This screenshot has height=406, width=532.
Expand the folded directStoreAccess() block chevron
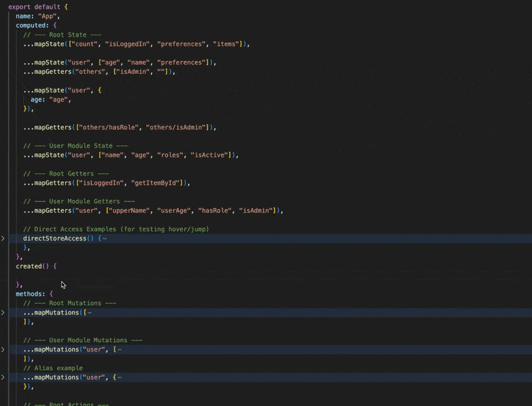(3, 239)
